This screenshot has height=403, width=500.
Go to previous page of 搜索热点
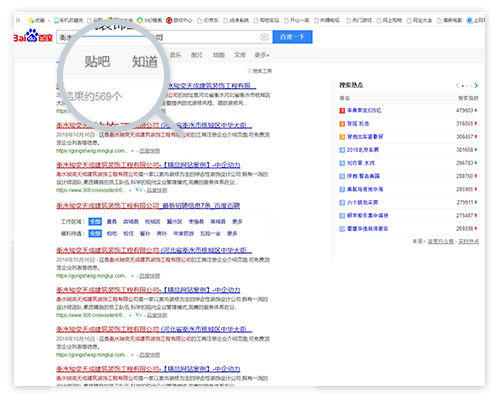point(457,86)
